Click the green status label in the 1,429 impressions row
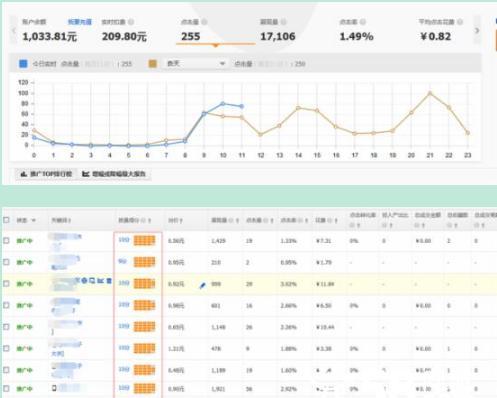This screenshot has height=398, width=497. 25,241
